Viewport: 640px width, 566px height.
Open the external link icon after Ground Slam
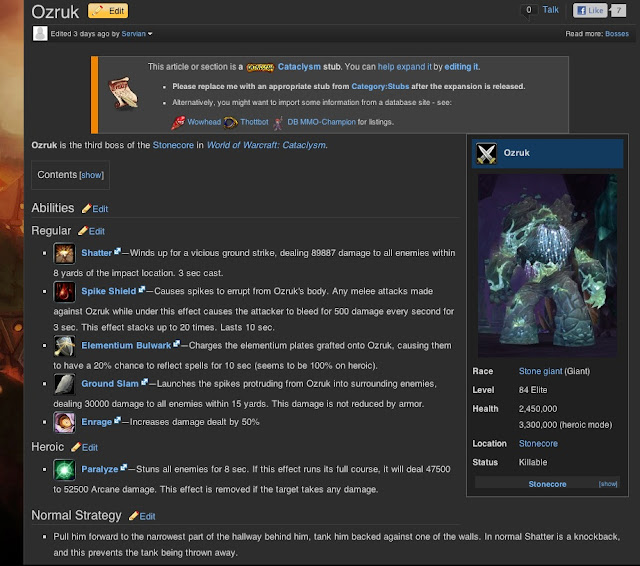click(x=144, y=382)
